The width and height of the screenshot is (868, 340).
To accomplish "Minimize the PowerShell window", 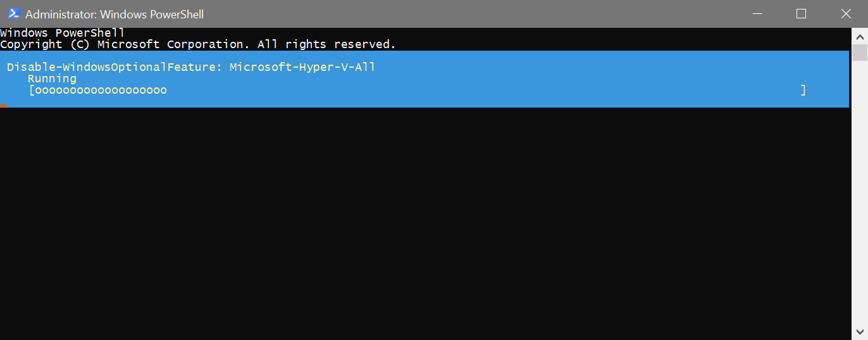I will point(757,13).
